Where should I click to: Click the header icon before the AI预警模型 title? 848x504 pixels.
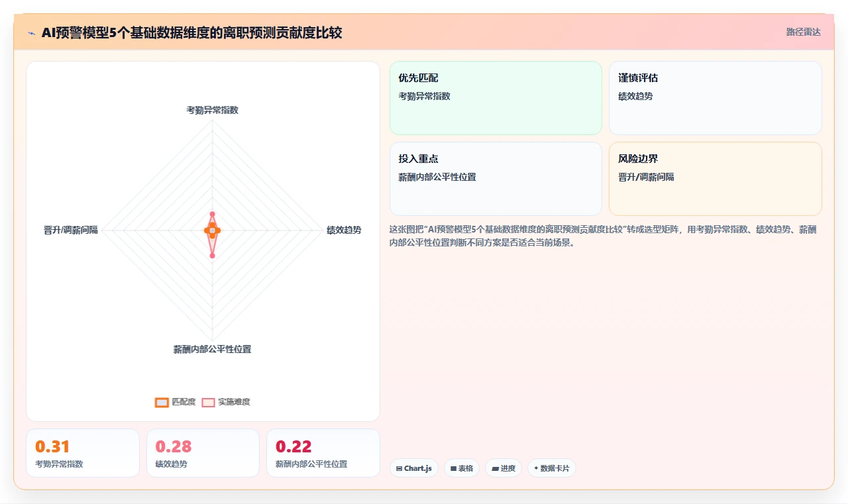(x=31, y=32)
